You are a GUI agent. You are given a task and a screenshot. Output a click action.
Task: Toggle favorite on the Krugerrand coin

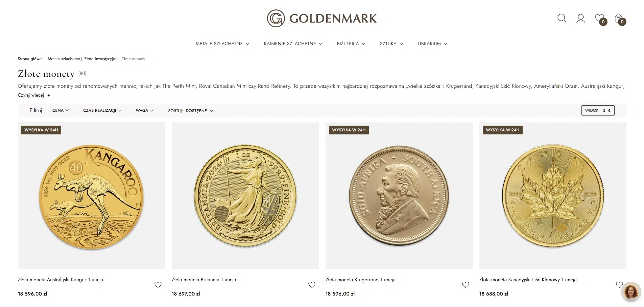[x=466, y=285]
